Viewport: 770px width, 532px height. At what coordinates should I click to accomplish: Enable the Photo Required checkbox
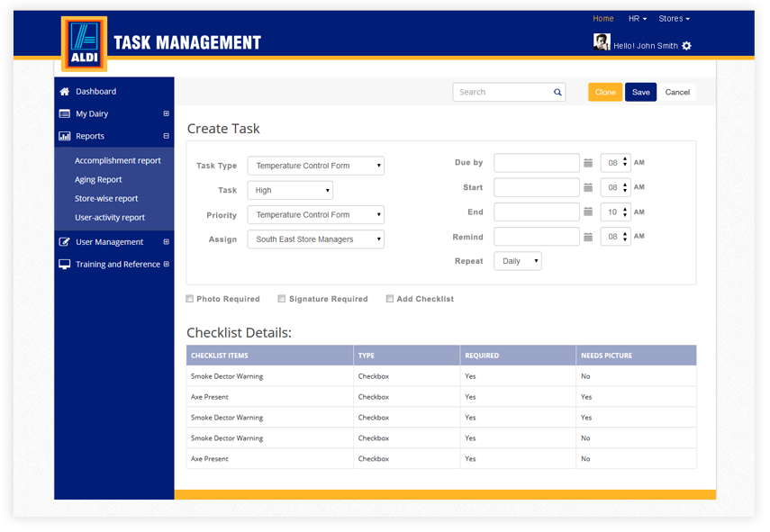[190, 299]
